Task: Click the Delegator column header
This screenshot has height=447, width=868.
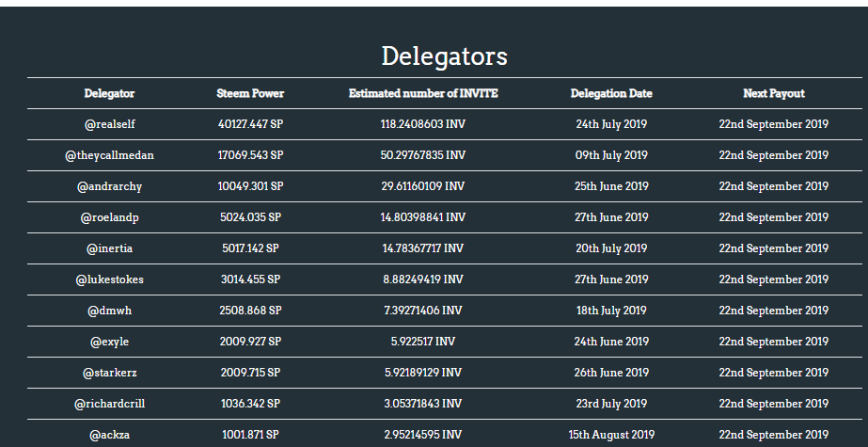Action: pyautogui.click(x=109, y=93)
